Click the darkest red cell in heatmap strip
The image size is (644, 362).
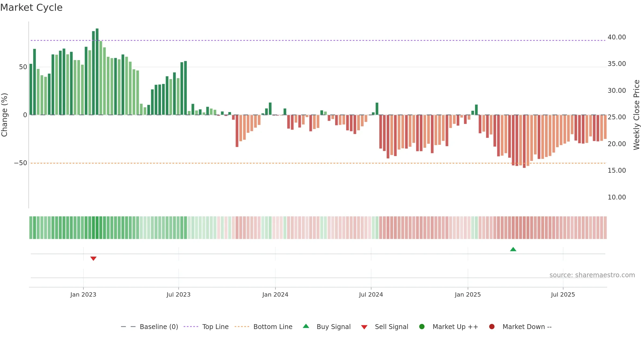click(x=524, y=228)
